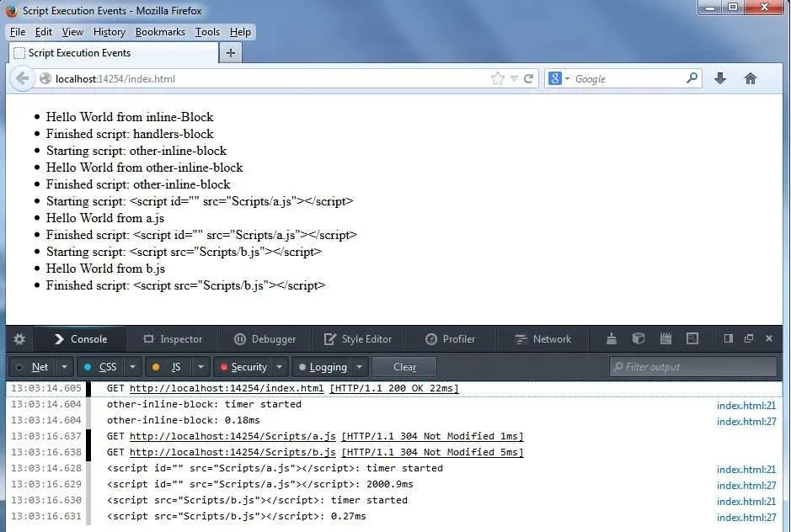
Task: Click the paintbrush highlight tool icon
Action: tap(612, 339)
